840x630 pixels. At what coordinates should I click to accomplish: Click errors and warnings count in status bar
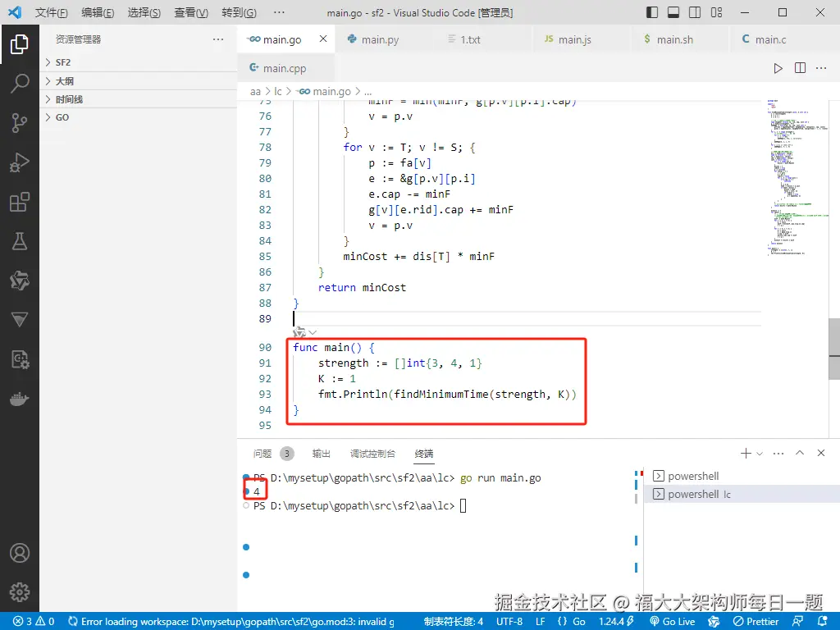[x=34, y=622]
